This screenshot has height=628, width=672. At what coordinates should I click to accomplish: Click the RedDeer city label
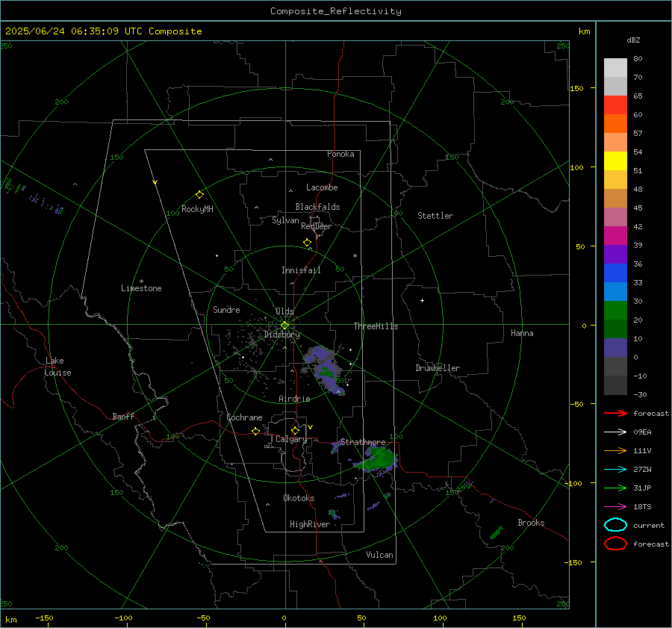[x=317, y=226]
